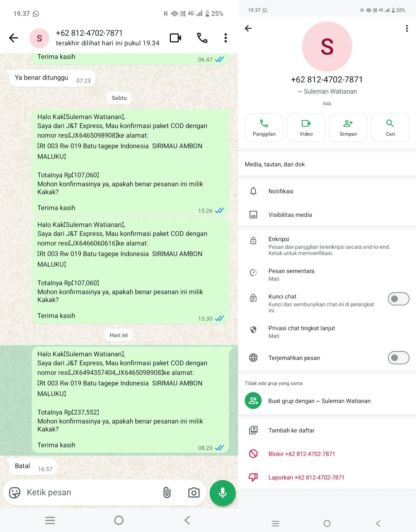Go back from contact info page
Image resolution: width=416 pixels, height=532 pixels.
[248, 28]
